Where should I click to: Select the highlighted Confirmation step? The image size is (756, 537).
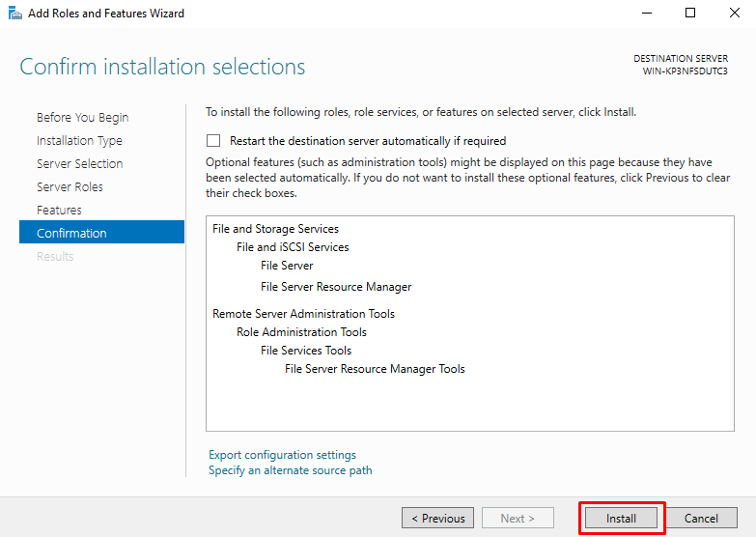point(101,232)
